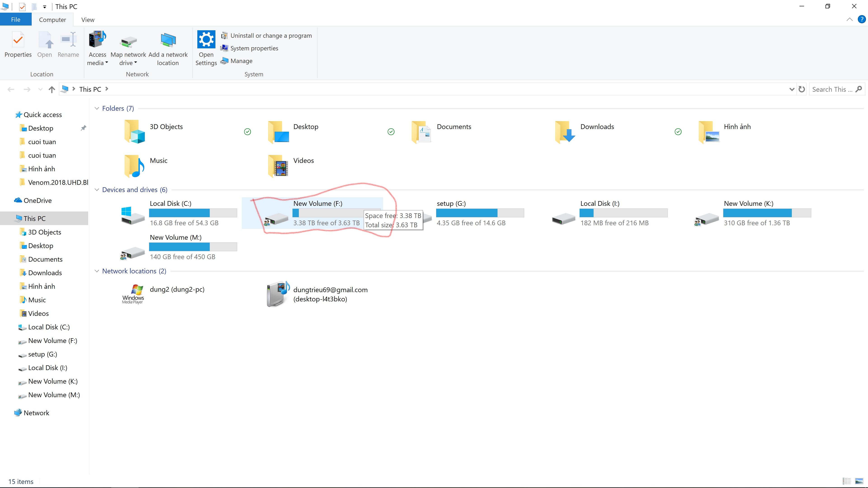This screenshot has height=488, width=868.
Task: Open recent locations dropdown arrow
Action: pyautogui.click(x=40, y=89)
